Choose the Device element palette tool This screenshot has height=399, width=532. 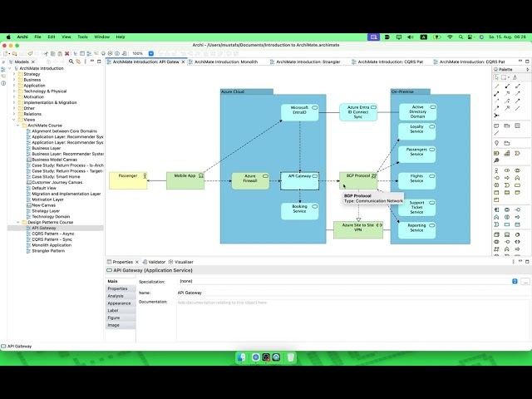point(507,234)
